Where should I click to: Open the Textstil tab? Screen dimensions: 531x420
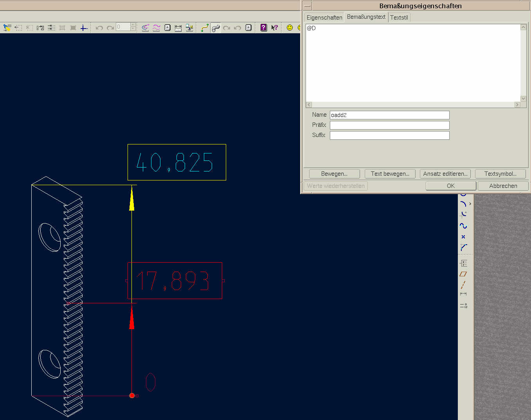(x=399, y=18)
